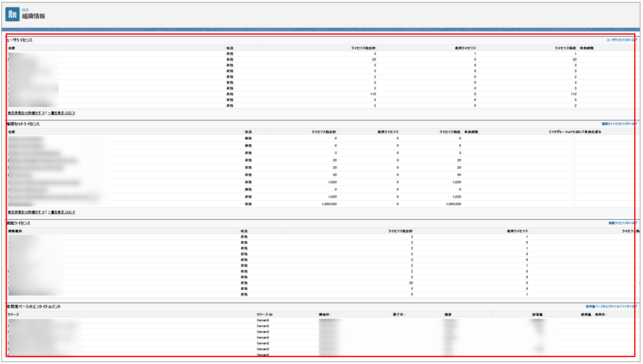
Task: Open the 権限セットライセンス help link
Action: click(619, 124)
